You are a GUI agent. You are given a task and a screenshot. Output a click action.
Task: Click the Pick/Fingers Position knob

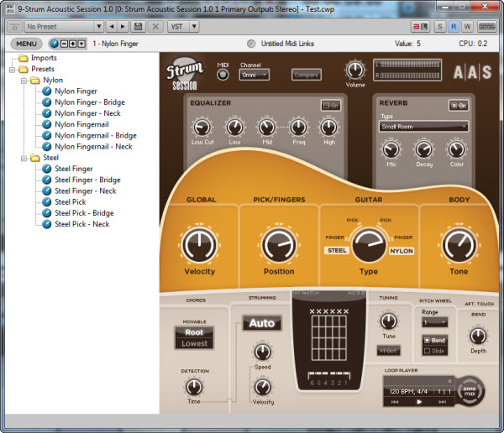coord(279,245)
